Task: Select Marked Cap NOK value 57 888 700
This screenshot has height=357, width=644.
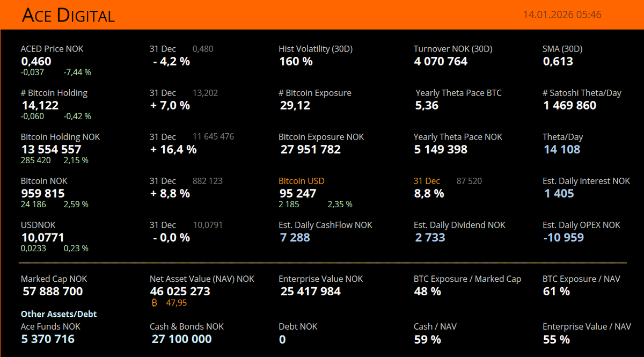Action: coord(53,292)
